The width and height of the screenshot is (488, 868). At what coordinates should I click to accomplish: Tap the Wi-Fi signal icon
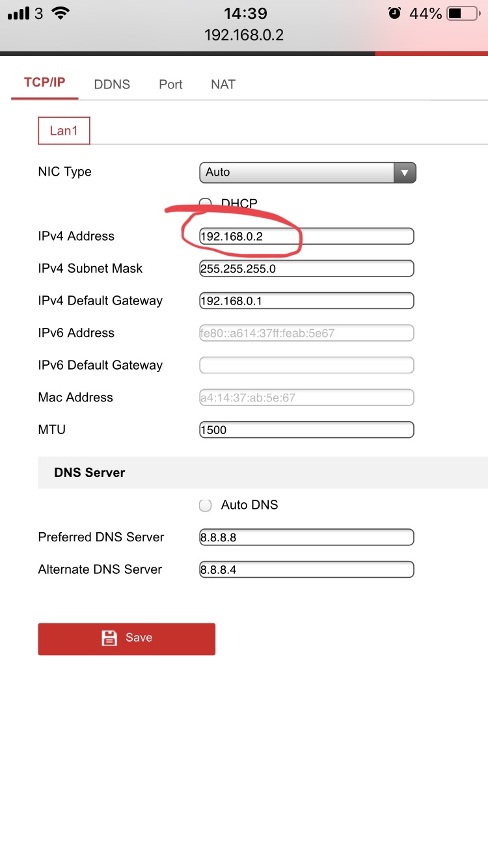(x=61, y=14)
